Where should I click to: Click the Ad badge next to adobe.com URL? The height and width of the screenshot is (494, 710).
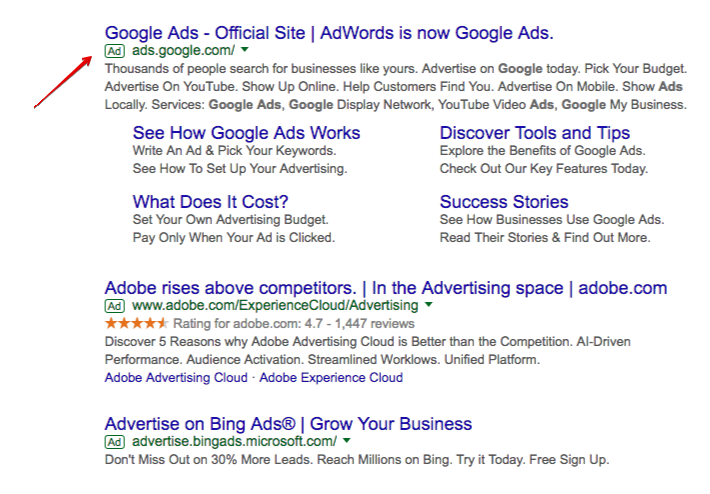click(x=115, y=306)
